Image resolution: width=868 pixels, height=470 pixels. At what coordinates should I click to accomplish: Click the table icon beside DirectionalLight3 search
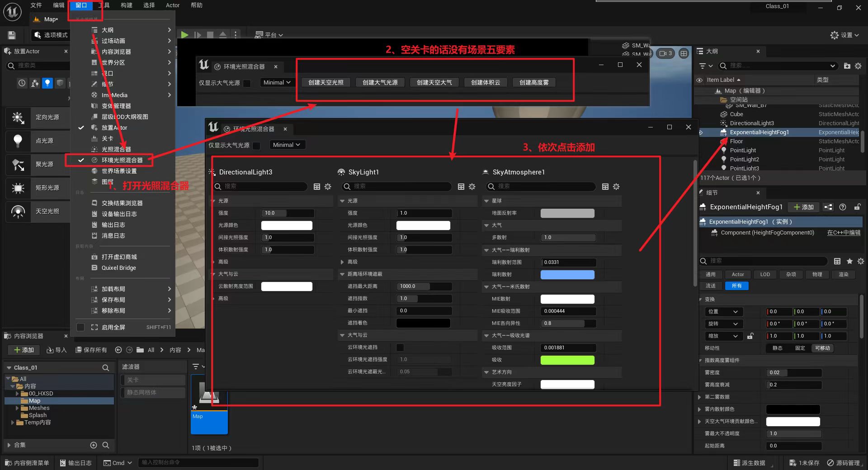[x=317, y=187]
